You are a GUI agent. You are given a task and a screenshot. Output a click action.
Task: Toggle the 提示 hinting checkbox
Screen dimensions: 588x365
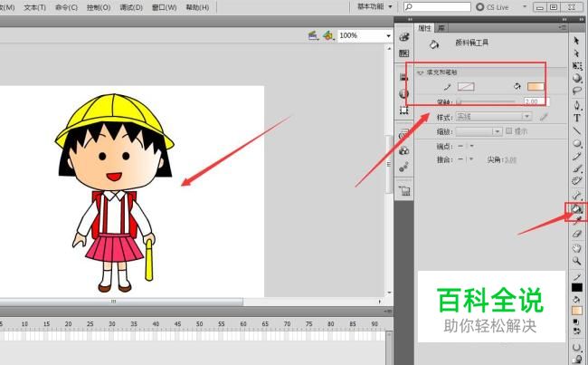(509, 131)
